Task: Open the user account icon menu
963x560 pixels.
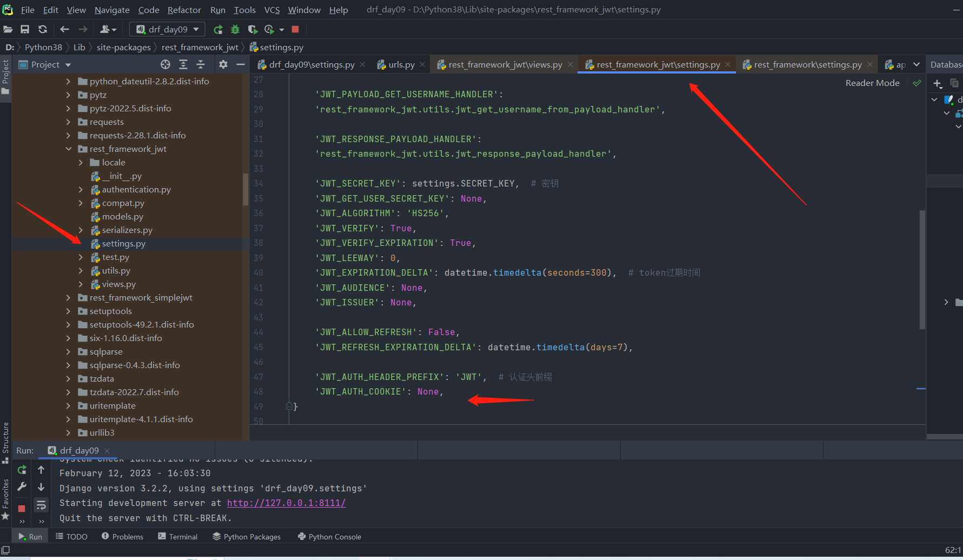Action: 108,29
